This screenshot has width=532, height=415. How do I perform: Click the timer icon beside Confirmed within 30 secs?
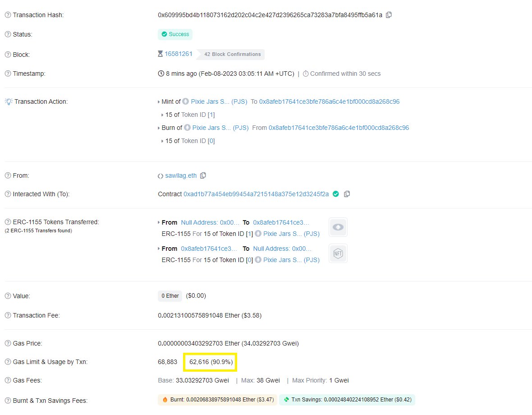306,74
